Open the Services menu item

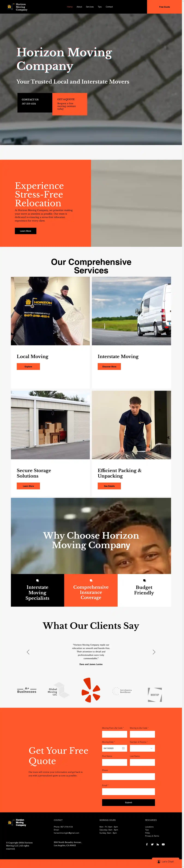90,7
